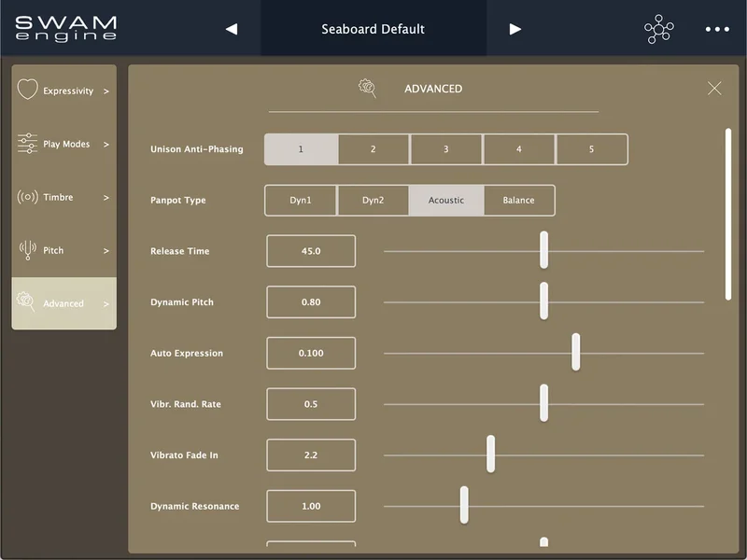Open the Play Modes menu item
The height and width of the screenshot is (560, 747).
point(63,144)
